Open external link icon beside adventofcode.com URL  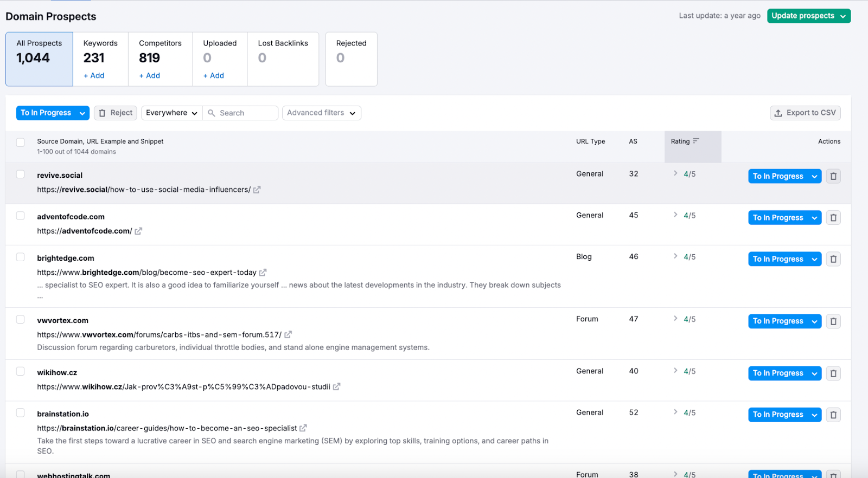click(x=138, y=231)
